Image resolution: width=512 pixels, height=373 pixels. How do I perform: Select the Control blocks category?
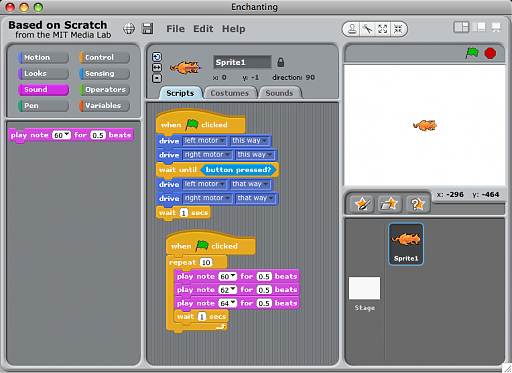coord(104,57)
